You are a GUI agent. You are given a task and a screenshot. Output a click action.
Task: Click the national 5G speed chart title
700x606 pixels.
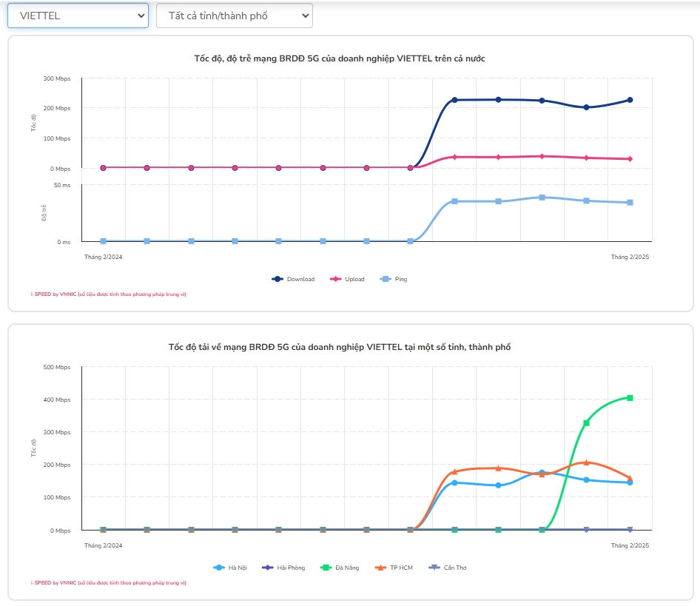coord(340,58)
